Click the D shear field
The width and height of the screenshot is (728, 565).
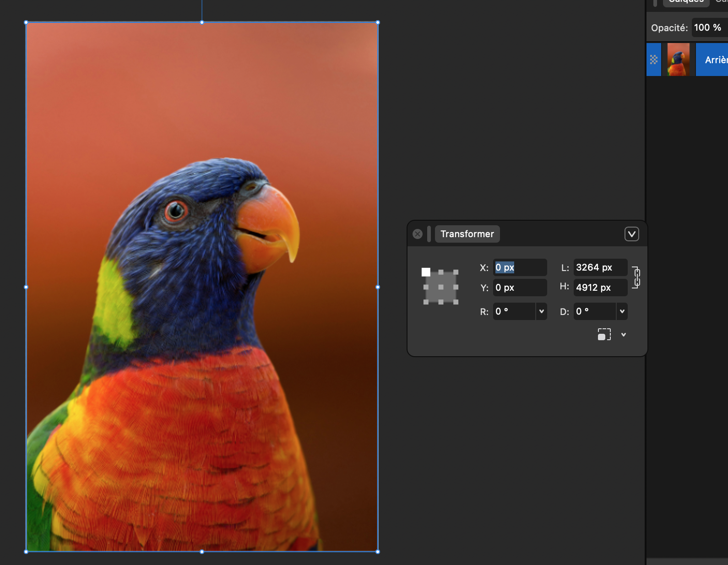click(x=595, y=311)
